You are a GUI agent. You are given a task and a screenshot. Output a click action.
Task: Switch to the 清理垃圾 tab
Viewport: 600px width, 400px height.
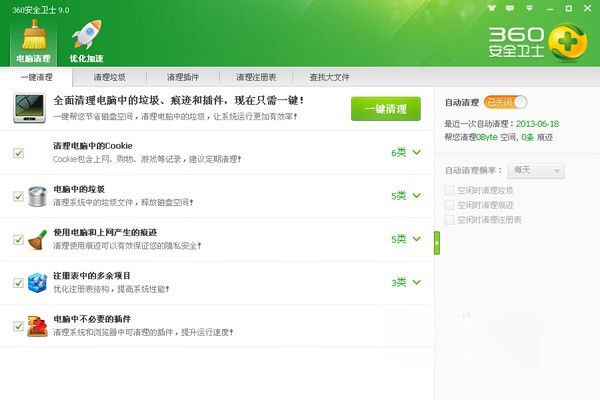(109, 77)
